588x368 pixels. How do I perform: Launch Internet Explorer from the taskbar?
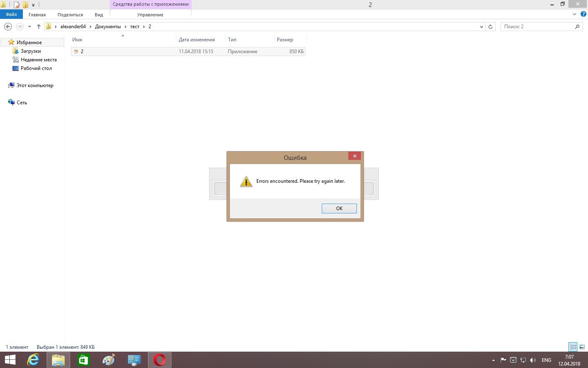[x=33, y=360]
